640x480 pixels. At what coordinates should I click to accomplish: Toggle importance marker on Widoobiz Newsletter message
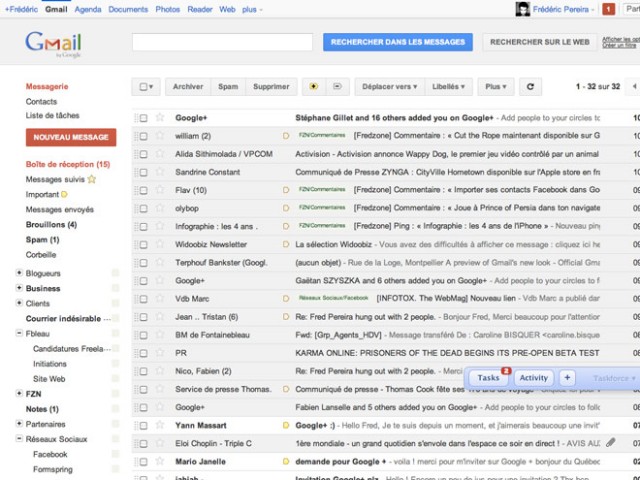(x=286, y=244)
